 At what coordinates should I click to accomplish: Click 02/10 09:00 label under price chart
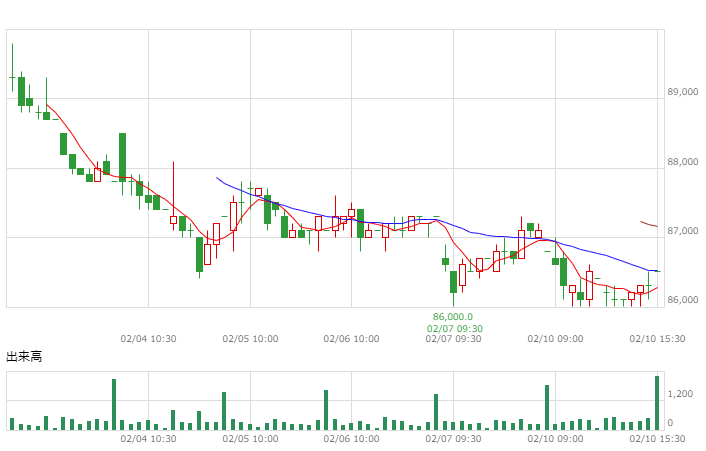coord(555,339)
